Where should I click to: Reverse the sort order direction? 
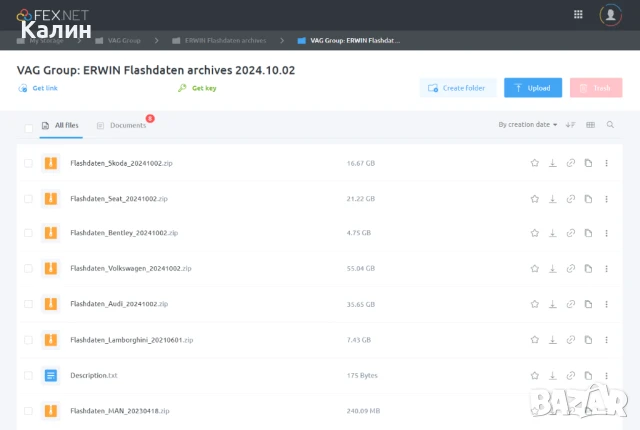pos(570,125)
